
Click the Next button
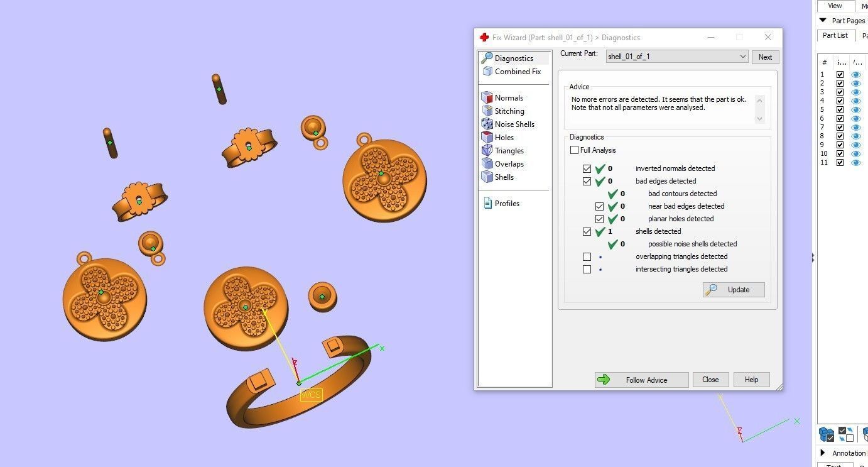[765, 57]
